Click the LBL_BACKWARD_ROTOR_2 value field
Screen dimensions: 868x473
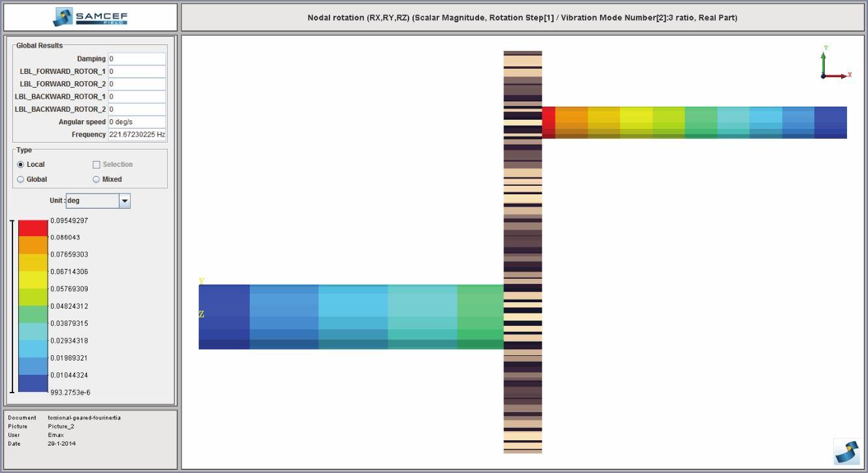coord(137,109)
